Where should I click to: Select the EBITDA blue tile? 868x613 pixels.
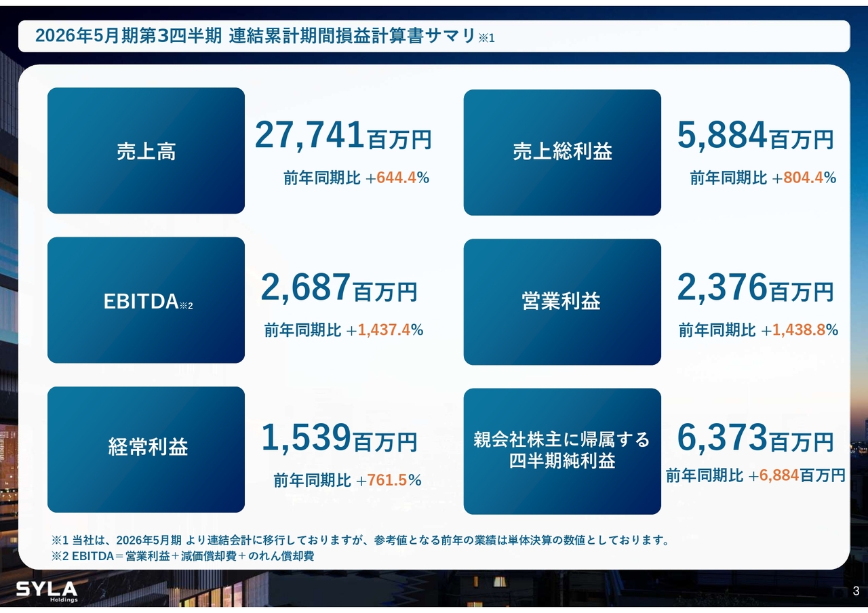146,300
